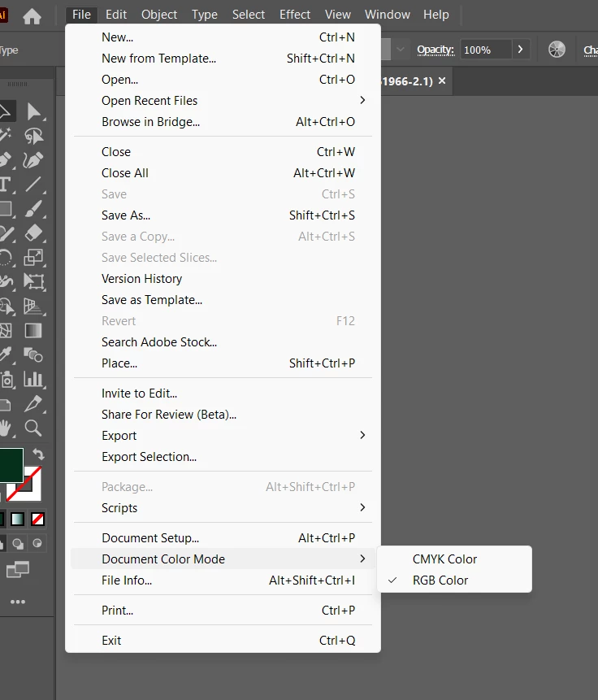Open the Window menu
This screenshot has height=700, width=598.
[x=387, y=15]
